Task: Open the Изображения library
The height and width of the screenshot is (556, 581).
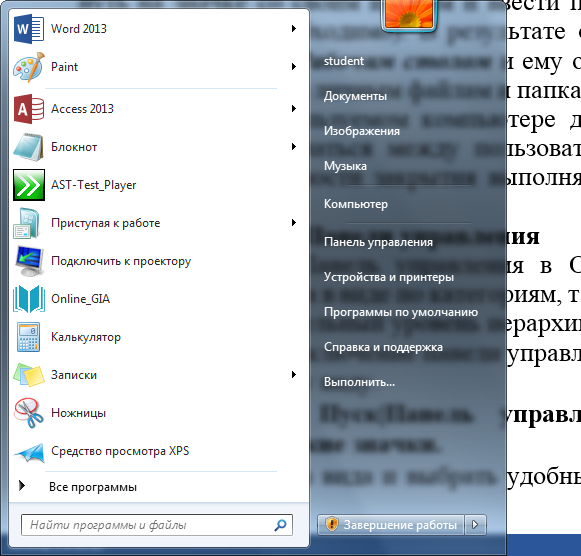Action: [362, 131]
